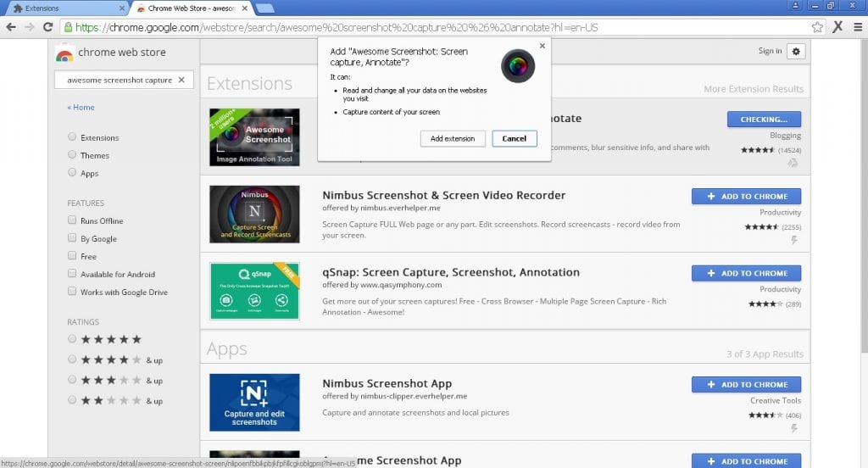Enable the Runs Offline checkbox
This screenshot has width=868, height=468.
pyautogui.click(x=72, y=220)
